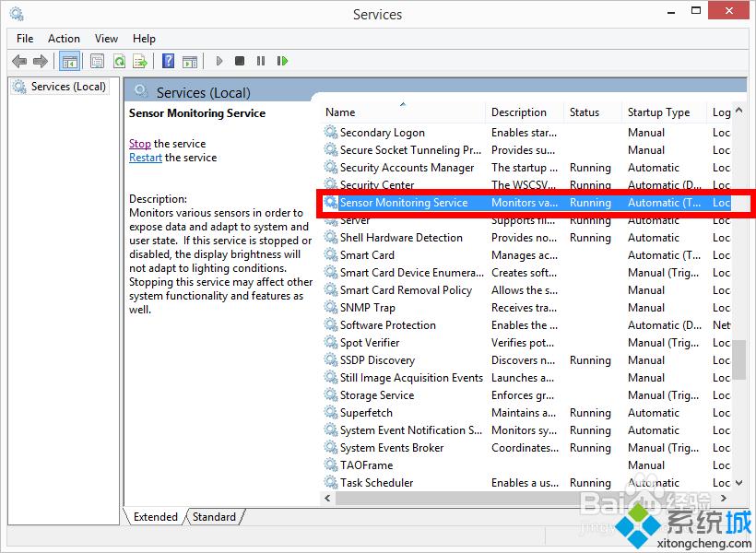Click 'Coordinates...' description of System Events Broker
Viewport: 756px width, 553px height.
click(x=526, y=448)
